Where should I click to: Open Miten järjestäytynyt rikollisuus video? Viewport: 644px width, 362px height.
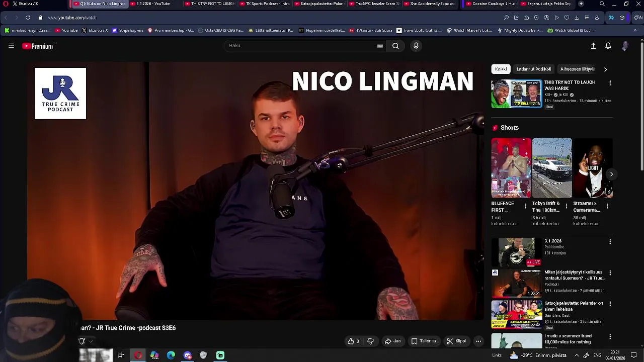click(x=517, y=283)
